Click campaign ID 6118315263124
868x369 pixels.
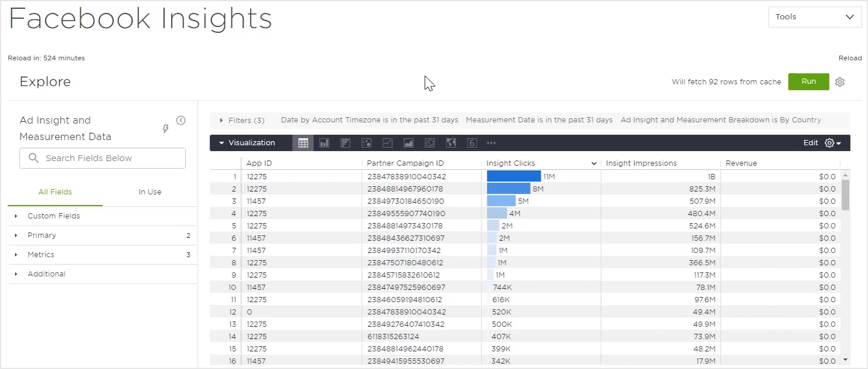[x=393, y=336]
